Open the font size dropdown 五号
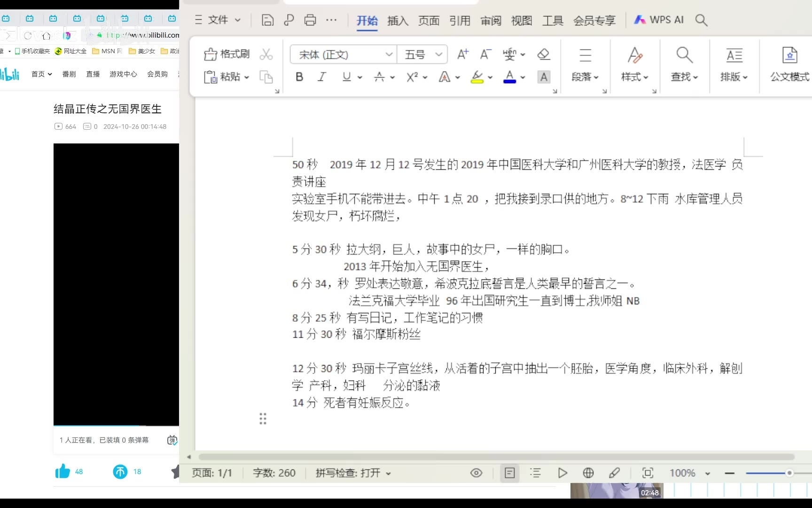Viewport: 812px width, 508px height. (x=422, y=55)
